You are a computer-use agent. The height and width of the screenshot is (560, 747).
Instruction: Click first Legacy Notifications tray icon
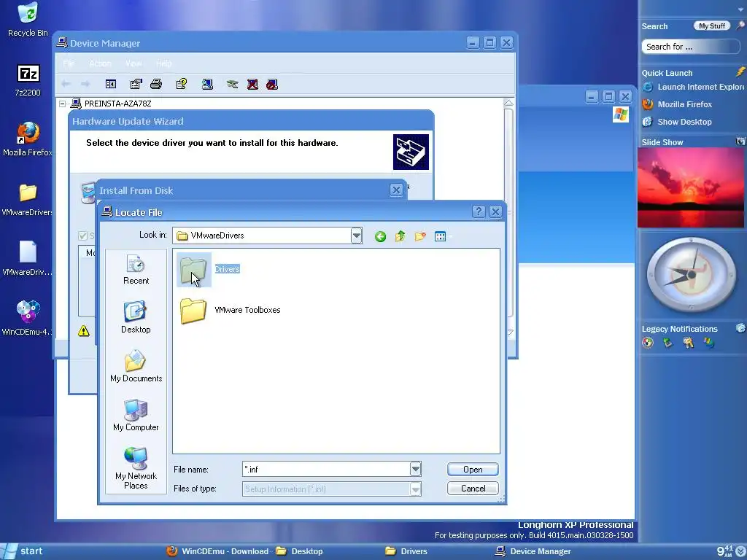648,343
